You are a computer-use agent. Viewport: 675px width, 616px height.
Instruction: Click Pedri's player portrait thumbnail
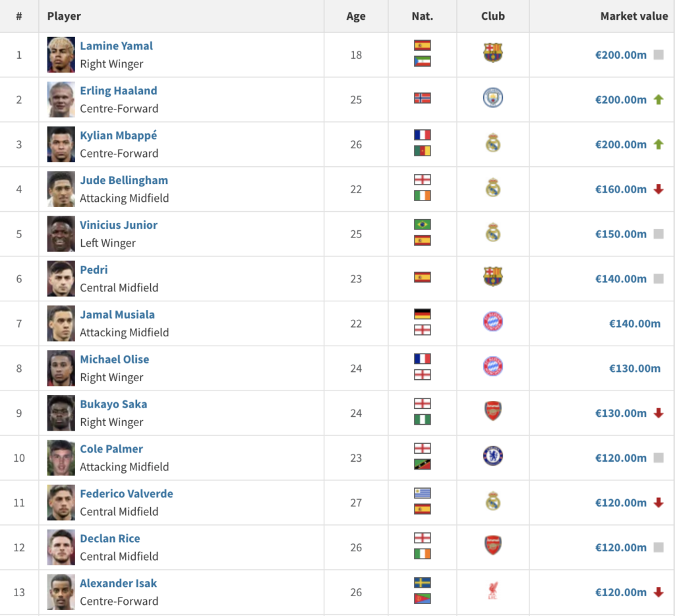(x=61, y=278)
